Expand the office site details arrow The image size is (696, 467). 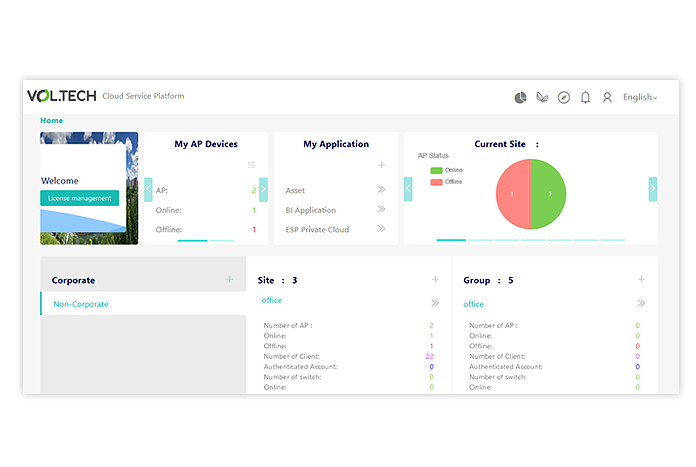click(435, 303)
